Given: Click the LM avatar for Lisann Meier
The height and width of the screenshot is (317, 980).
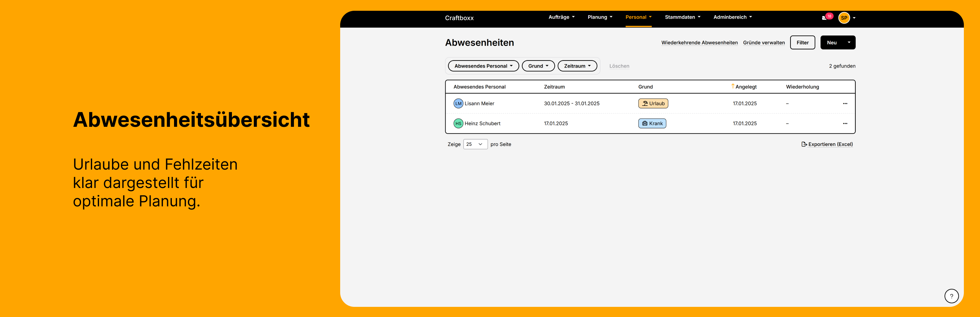Looking at the screenshot, I should coord(458,104).
